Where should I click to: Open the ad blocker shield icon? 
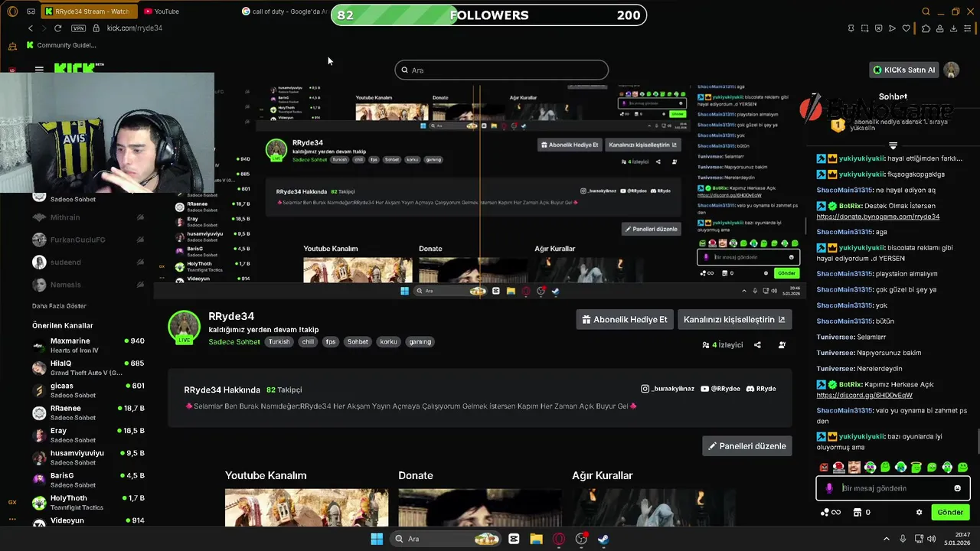coord(878,28)
